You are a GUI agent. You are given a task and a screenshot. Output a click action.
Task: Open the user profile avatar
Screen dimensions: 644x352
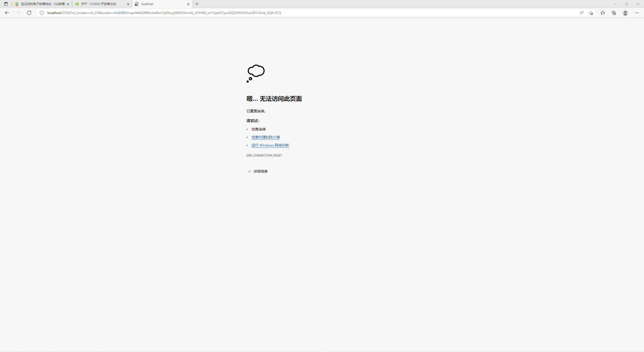[625, 13]
